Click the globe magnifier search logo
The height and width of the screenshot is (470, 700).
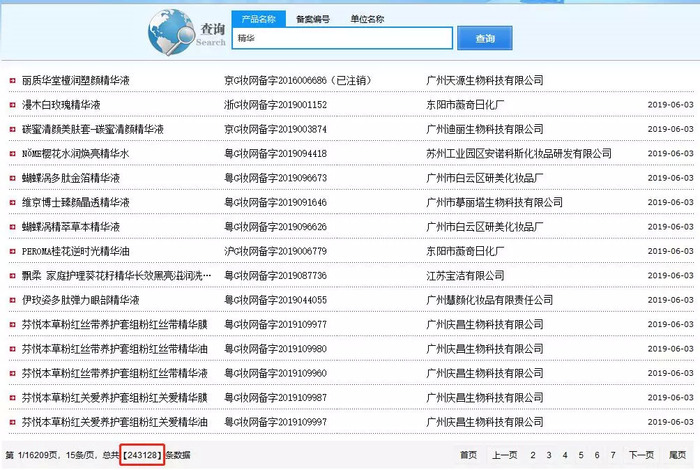pos(169,32)
